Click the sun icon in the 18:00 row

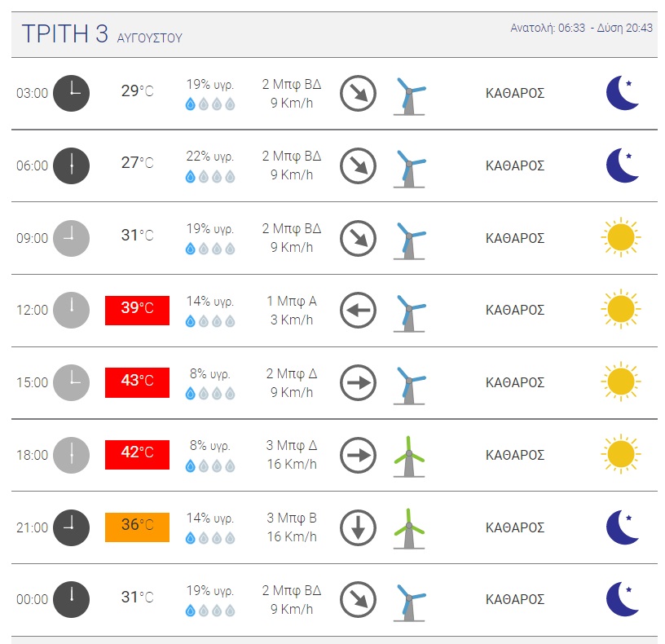(x=621, y=454)
